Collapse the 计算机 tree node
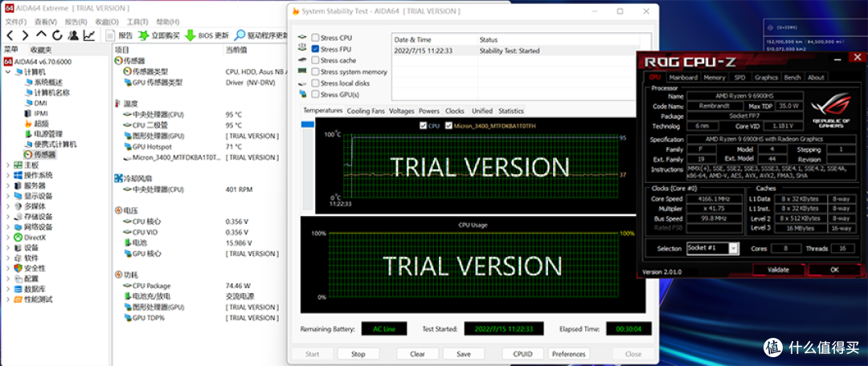Image resolution: width=868 pixels, height=366 pixels. (8, 72)
